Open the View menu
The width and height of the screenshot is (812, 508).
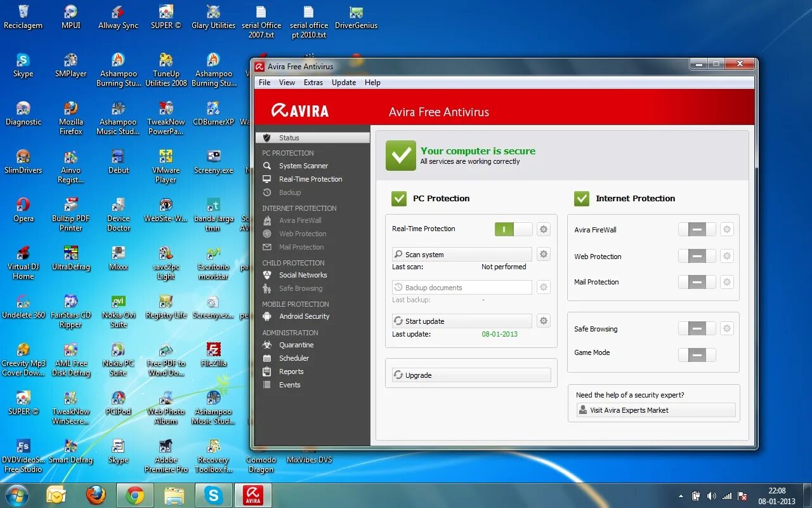(287, 83)
